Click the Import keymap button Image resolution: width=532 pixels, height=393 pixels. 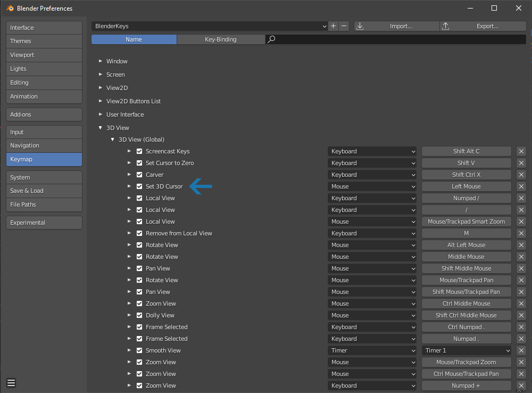coord(397,26)
